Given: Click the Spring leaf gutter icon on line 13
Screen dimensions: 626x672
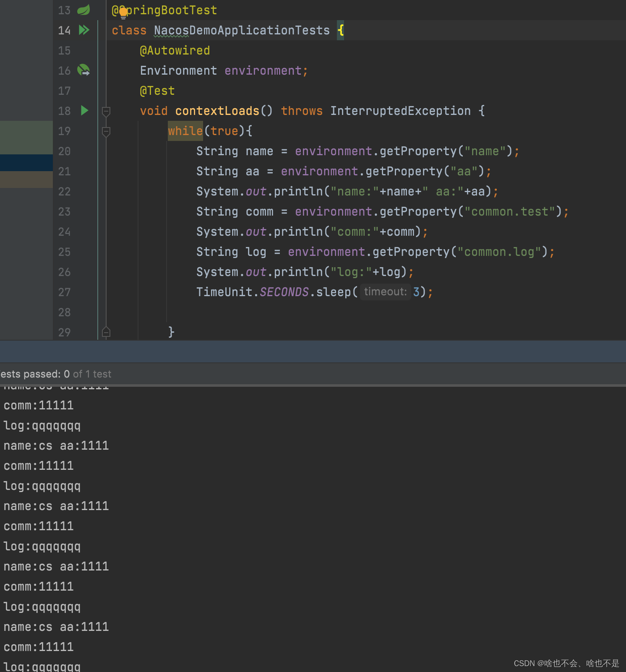Looking at the screenshot, I should [84, 10].
